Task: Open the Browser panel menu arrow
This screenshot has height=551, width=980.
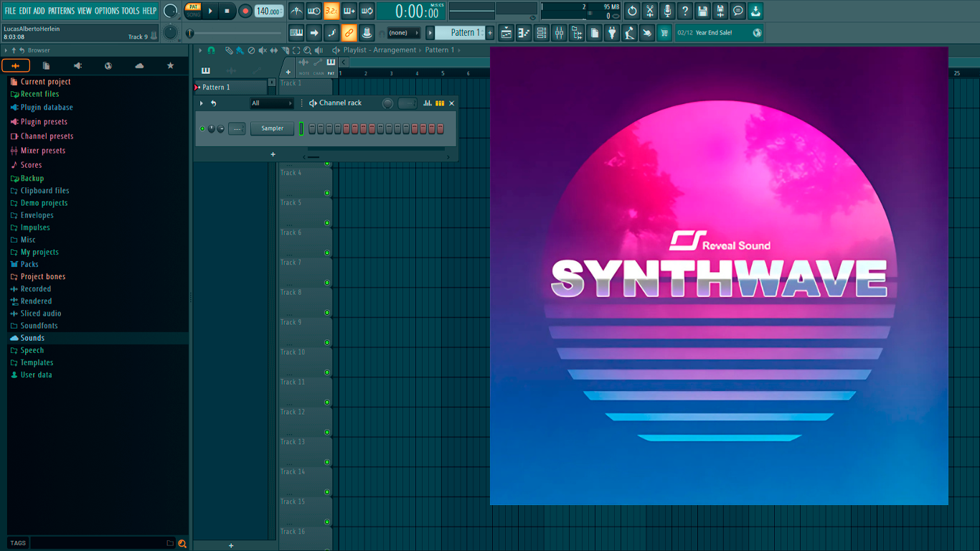Action: [x=6, y=50]
